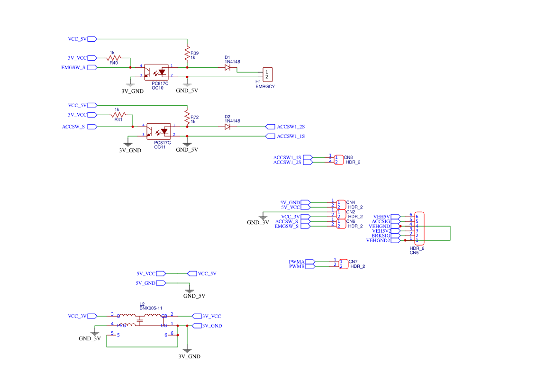Select resistor R40 symbol
The height and width of the screenshot is (392, 554).
coord(114,58)
